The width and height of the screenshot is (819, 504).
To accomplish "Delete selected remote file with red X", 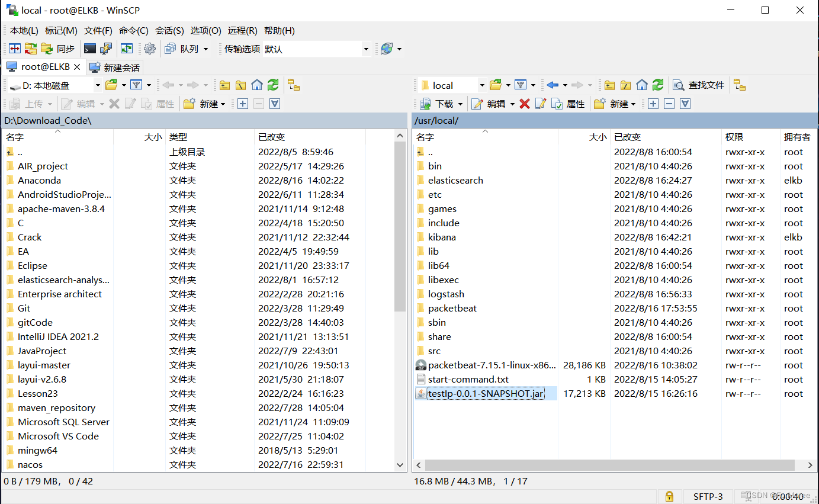I will point(524,104).
